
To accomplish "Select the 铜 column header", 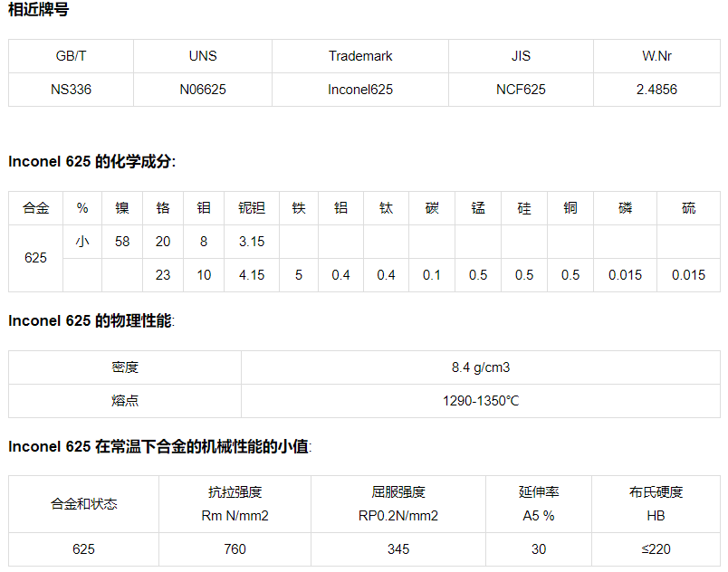I will [570, 208].
